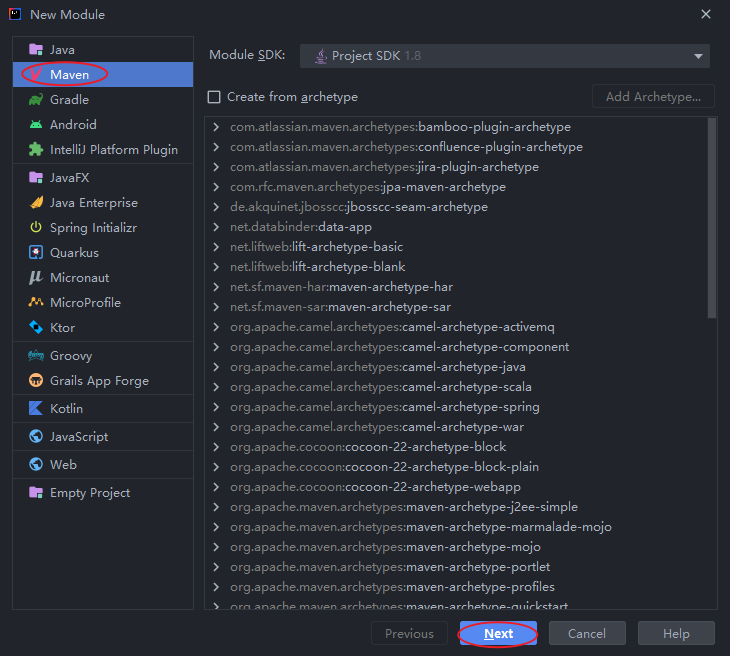730x656 pixels.
Task: Click the Spring Initializr power icon
Action: [x=36, y=228]
